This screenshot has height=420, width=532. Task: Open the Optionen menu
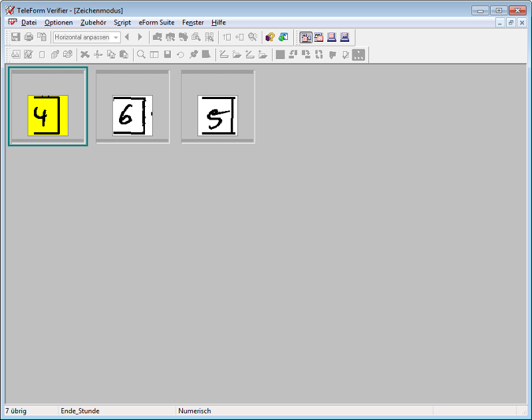point(59,23)
